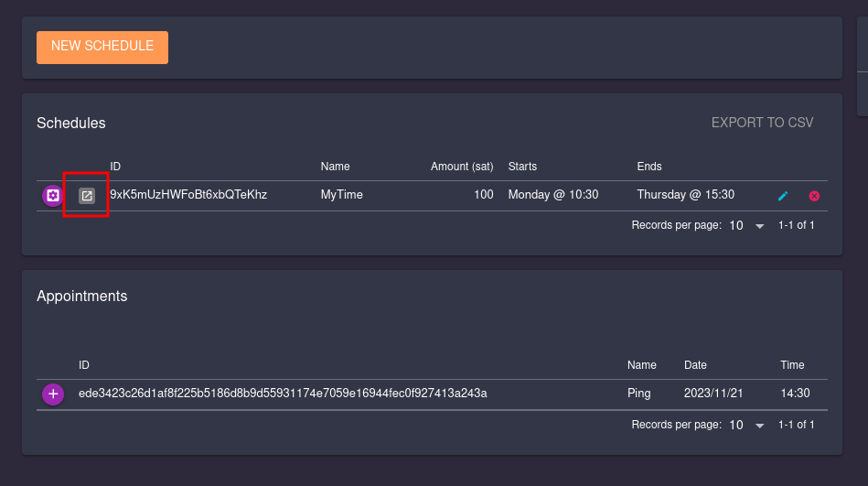Sort appointments by Date column header
This screenshot has height=486, width=868.
(695, 365)
